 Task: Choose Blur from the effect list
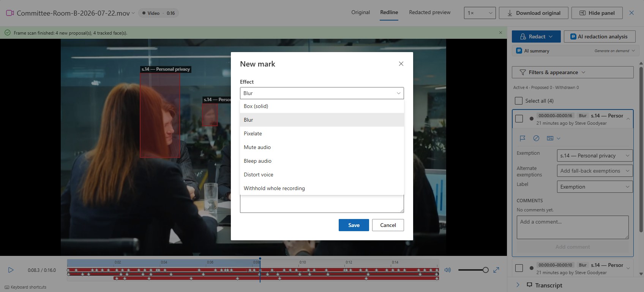[x=322, y=120]
